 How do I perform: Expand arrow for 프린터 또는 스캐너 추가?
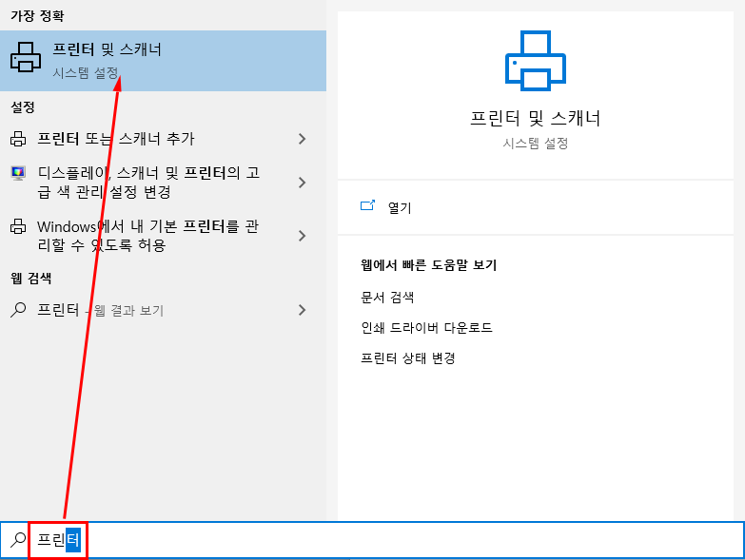(303, 139)
